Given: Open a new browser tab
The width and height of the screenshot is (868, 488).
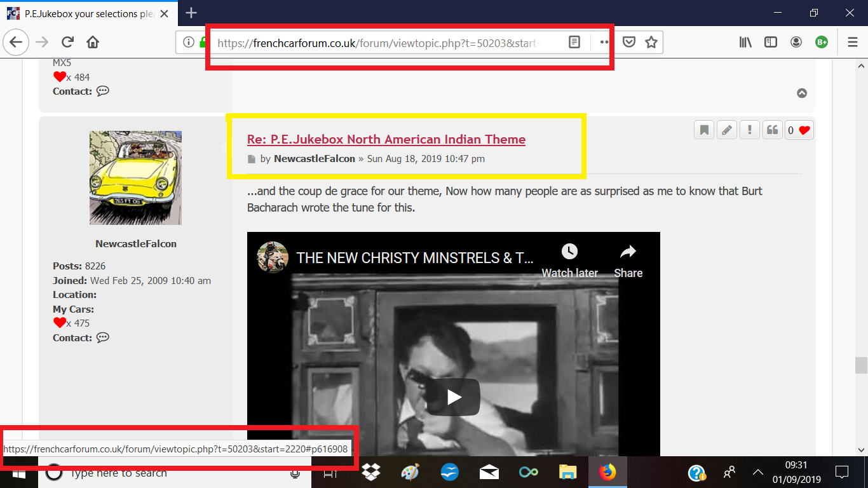Looking at the screenshot, I should click(191, 13).
